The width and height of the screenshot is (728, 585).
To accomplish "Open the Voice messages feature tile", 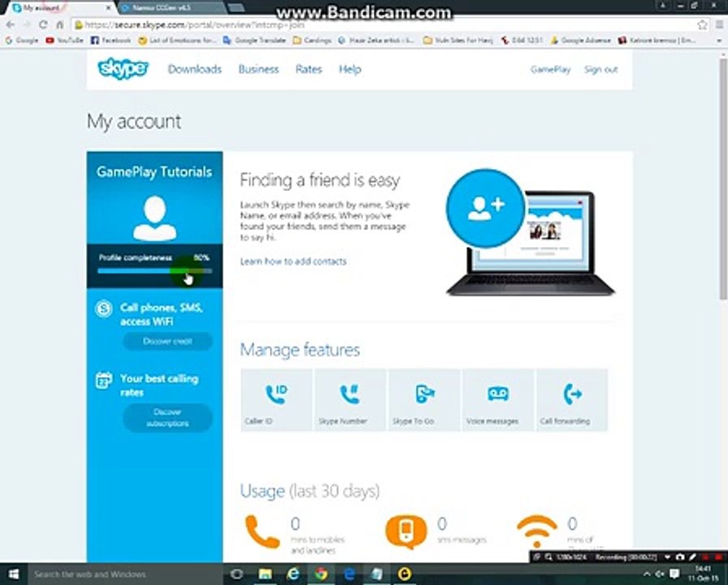I will (498, 401).
